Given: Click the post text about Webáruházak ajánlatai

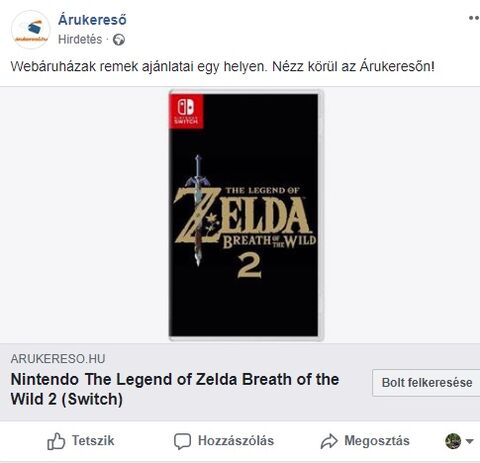Looking at the screenshot, I should [x=222, y=66].
